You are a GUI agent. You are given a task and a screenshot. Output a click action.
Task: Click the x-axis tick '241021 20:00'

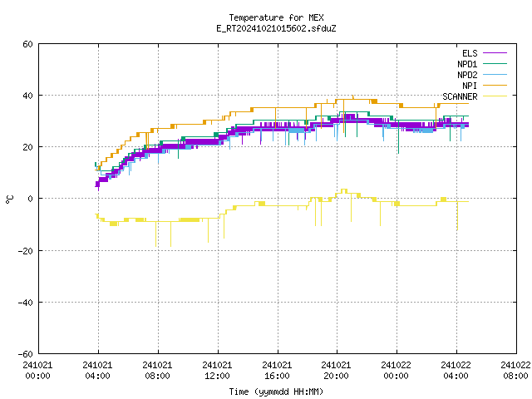336,371
